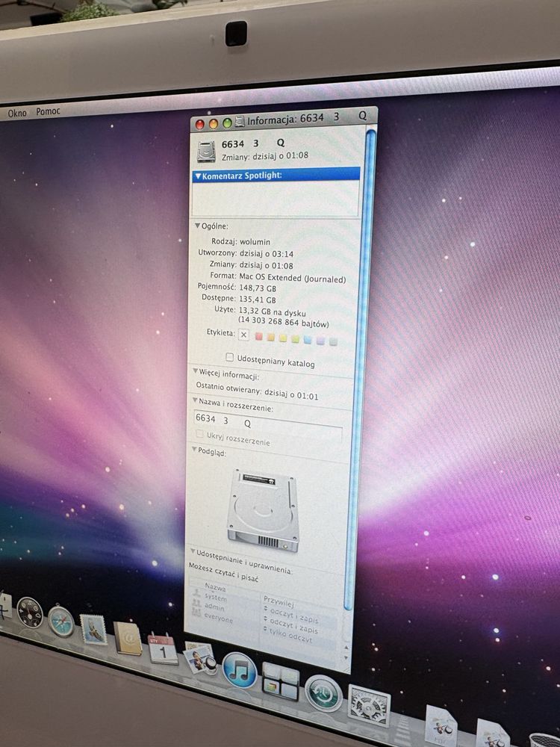The image size is (560, 747).
Task: Click the 14 303 268 864 bajtów text
Action: (283, 323)
